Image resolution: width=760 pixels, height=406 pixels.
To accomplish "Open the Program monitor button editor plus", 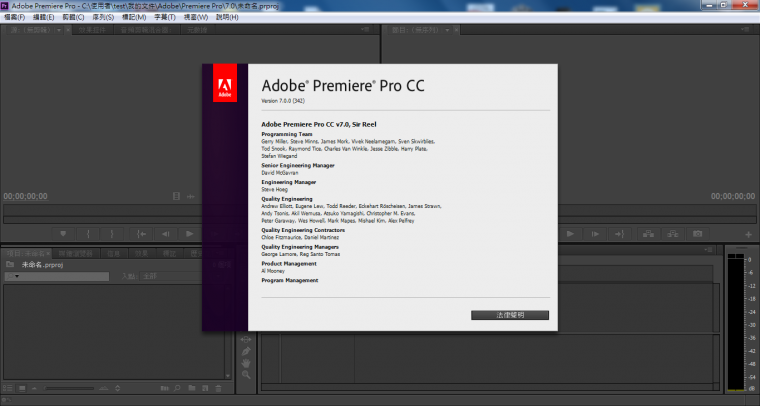I will (x=748, y=234).
